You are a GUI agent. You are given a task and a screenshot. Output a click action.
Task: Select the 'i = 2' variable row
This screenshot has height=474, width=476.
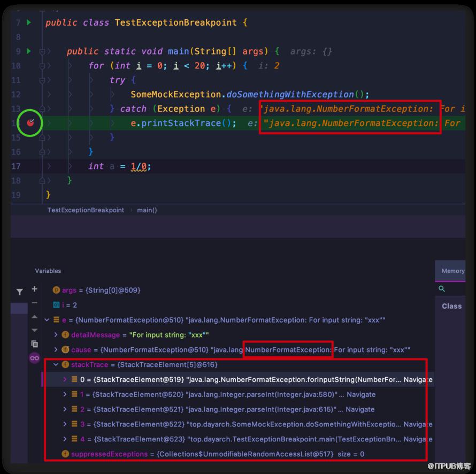coord(239,305)
